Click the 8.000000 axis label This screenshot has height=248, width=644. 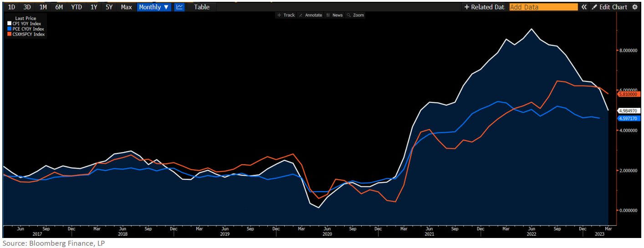[x=629, y=51]
